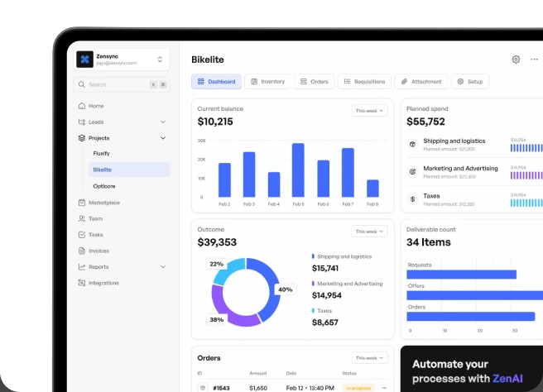Screen dimensions: 543x392
Task: Click the Feb 8 bar in balance chart
Action: 372,189
